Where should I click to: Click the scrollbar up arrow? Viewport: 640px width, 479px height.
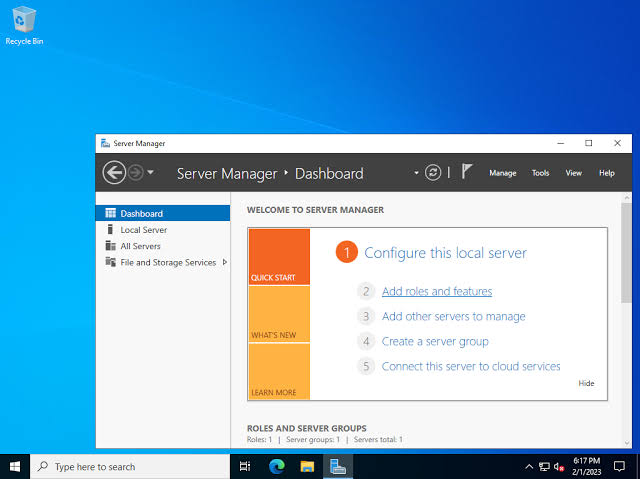(627, 197)
